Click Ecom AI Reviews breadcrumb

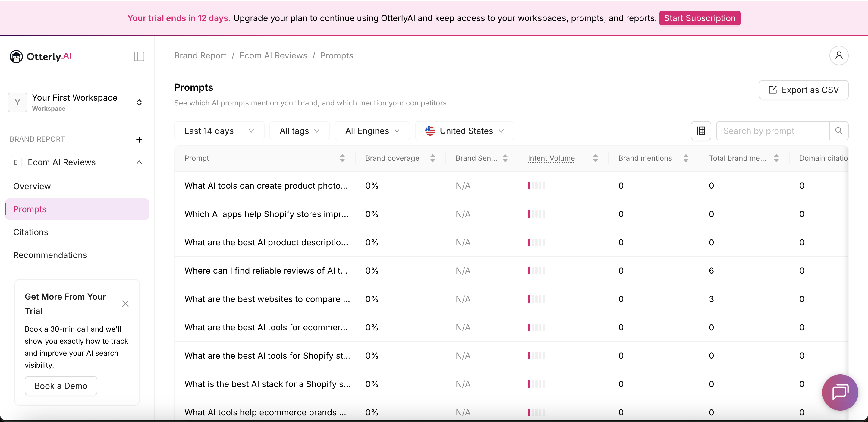(273, 56)
